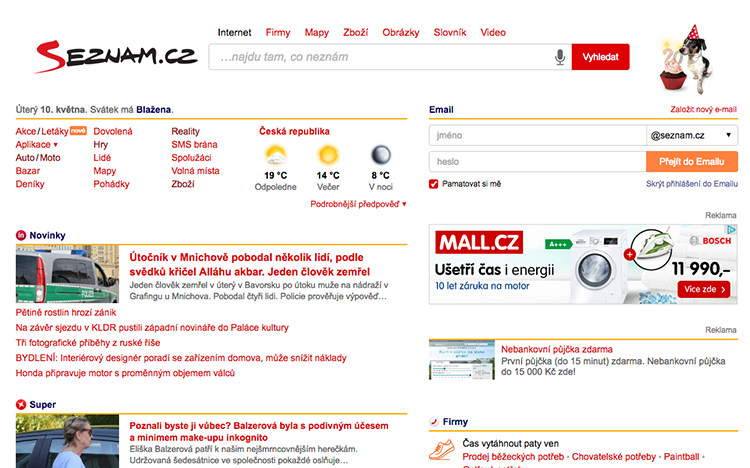This screenshot has height=468, width=750.
Task: Open 'Tři fotografické příběhy z ruské říše'
Action: (x=88, y=343)
